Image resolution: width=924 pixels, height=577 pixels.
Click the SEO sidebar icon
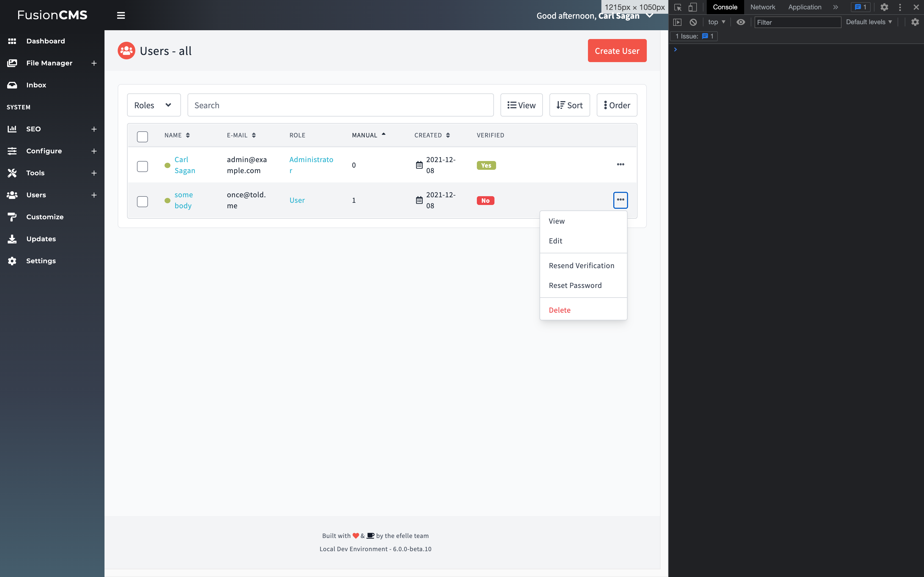pyautogui.click(x=12, y=129)
